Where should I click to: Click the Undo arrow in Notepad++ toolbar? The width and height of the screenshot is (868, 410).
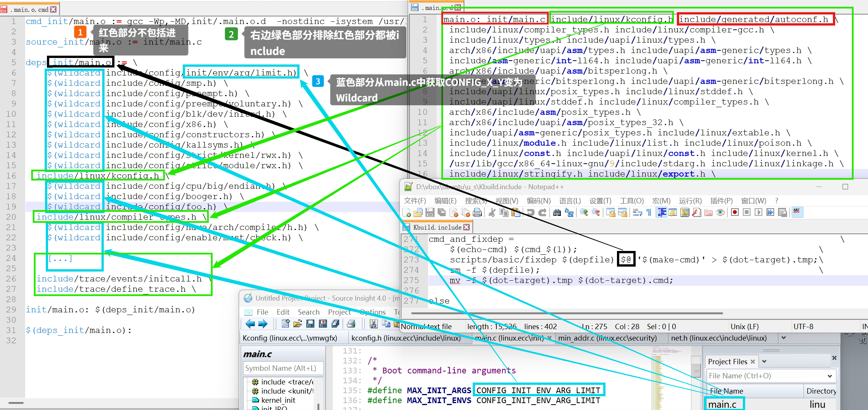[x=530, y=212]
